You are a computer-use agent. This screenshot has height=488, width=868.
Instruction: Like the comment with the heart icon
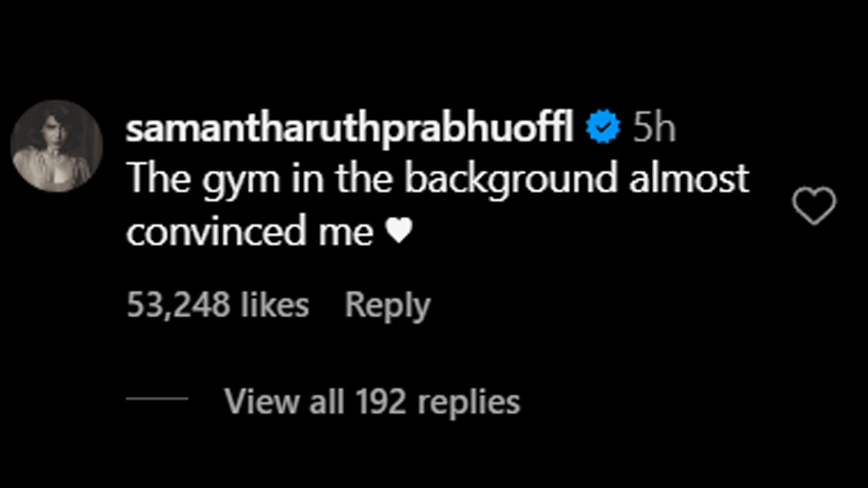[814, 206]
